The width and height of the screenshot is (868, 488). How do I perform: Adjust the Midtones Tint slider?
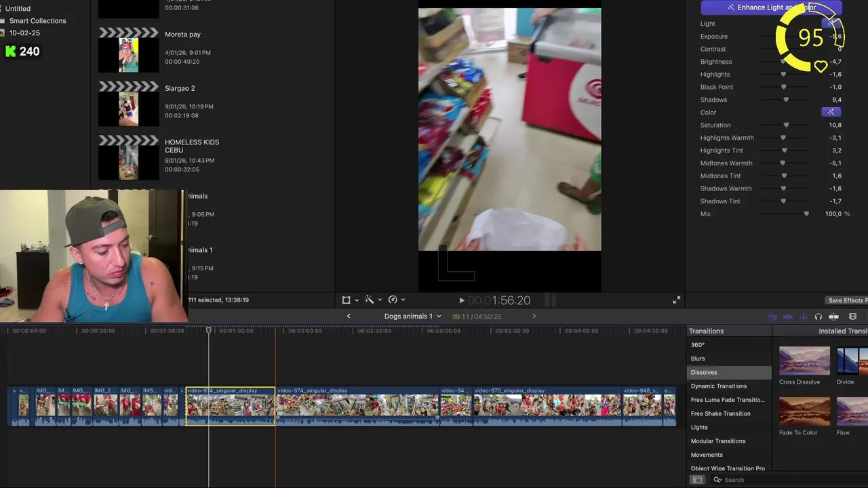[x=785, y=176]
